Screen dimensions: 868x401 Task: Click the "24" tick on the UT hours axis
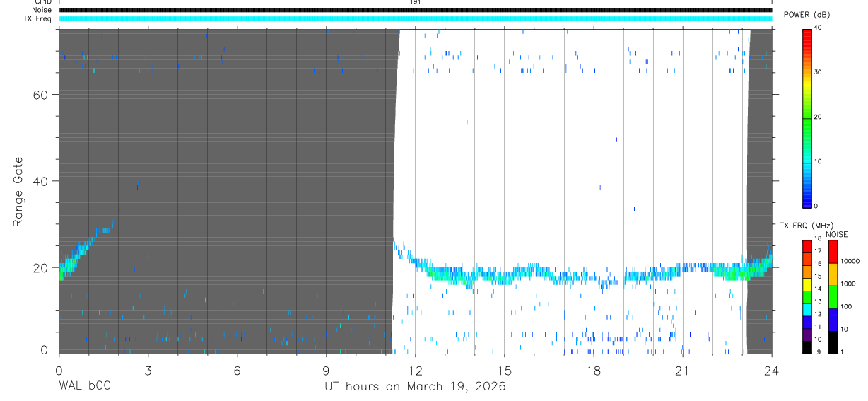771,370
